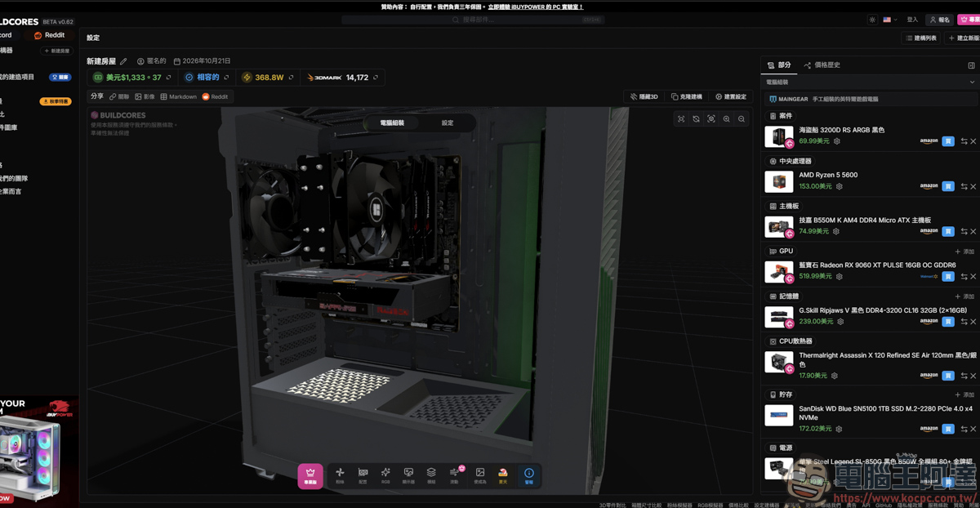The image size is (980, 508).
Task: Expand the 電腦組裝 section chevron
Action: pos(972,82)
